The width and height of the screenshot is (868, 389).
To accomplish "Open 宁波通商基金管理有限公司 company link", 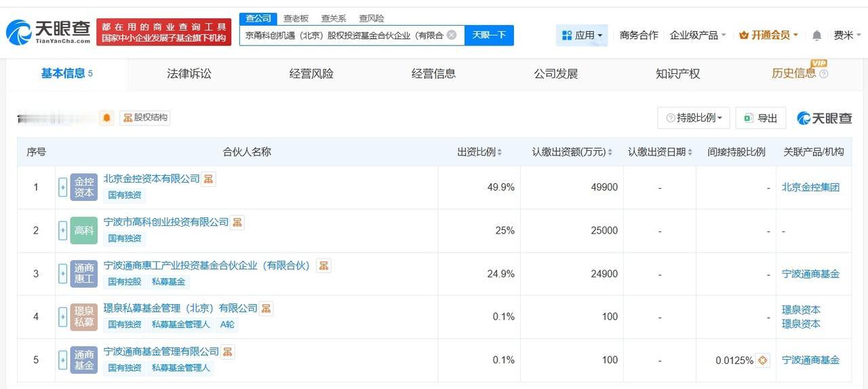I will [161, 352].
